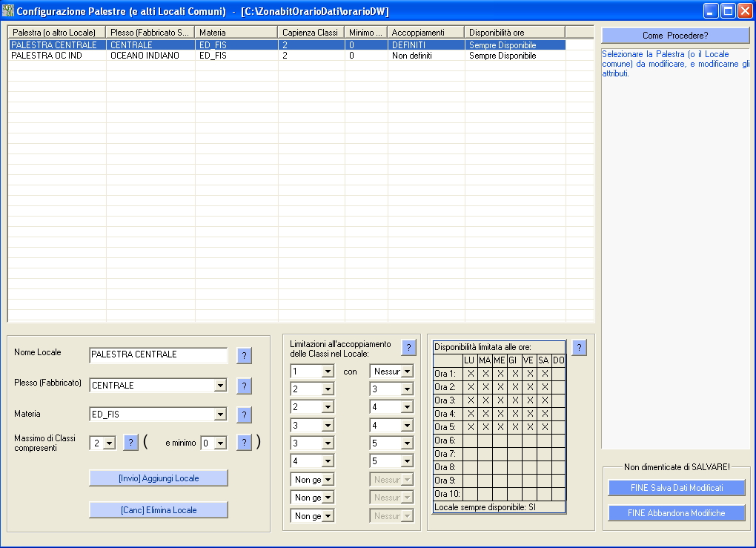
Task: Toggle availability cell Ora 6 LU
Action: 471,440
